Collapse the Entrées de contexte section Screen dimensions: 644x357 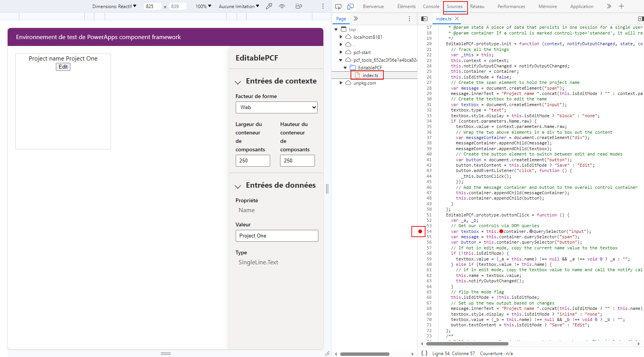238,82
